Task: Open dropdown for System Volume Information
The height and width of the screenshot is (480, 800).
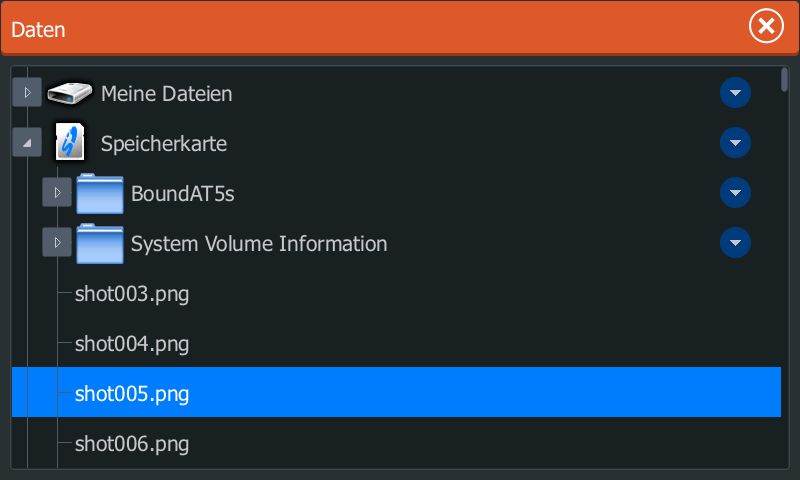Action: click(735, 243)
